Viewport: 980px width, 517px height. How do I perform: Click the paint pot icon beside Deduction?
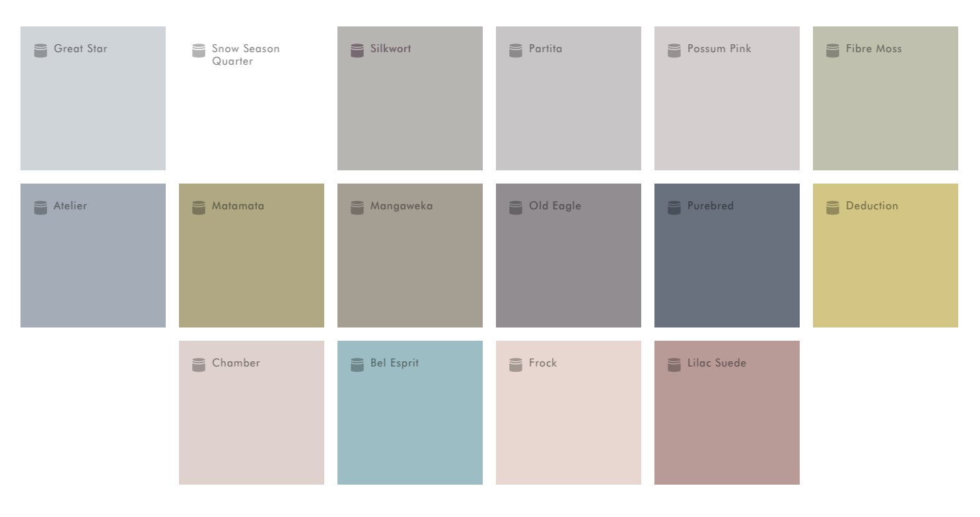833,207
